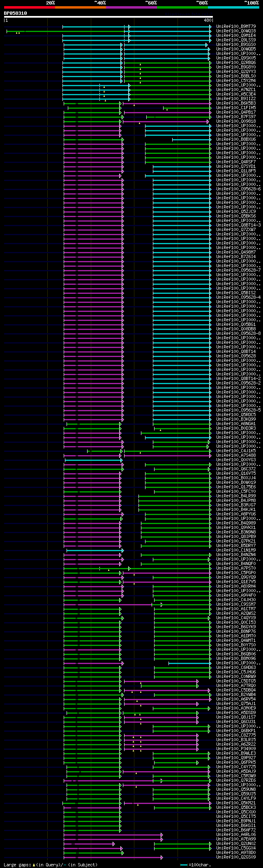This screenshot has height=868, width=263.
Task: Select the UniRef100_B7FS97 row label
Action: (236, 117)
